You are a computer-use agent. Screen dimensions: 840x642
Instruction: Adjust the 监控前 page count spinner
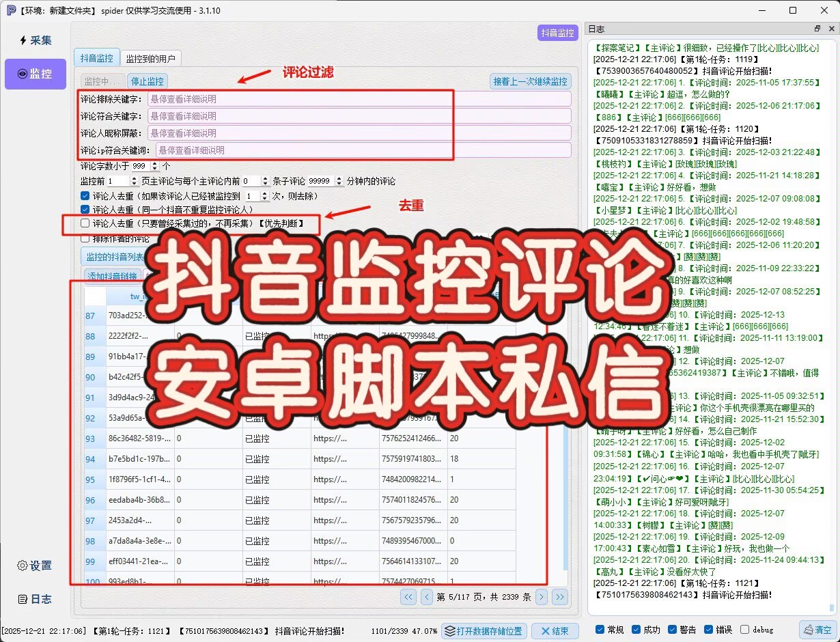pyautogui.click(x=123, y=181)
